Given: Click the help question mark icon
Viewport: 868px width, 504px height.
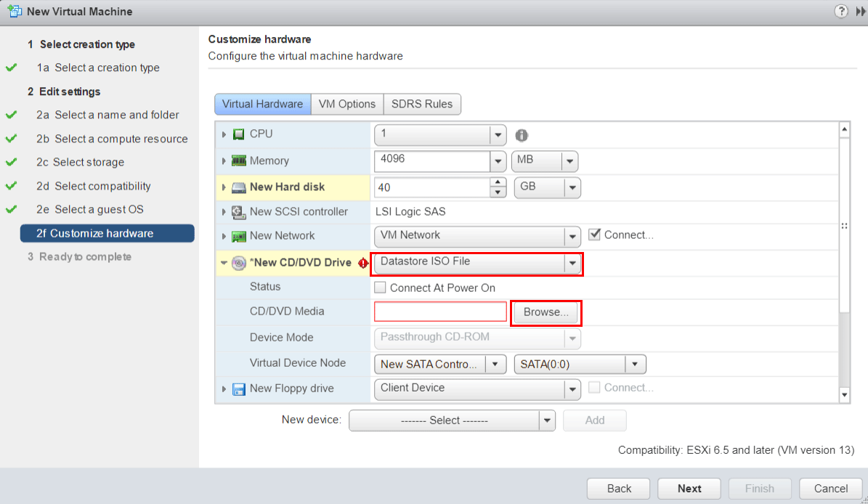Looking at the screenshot, I should (841, 11).
